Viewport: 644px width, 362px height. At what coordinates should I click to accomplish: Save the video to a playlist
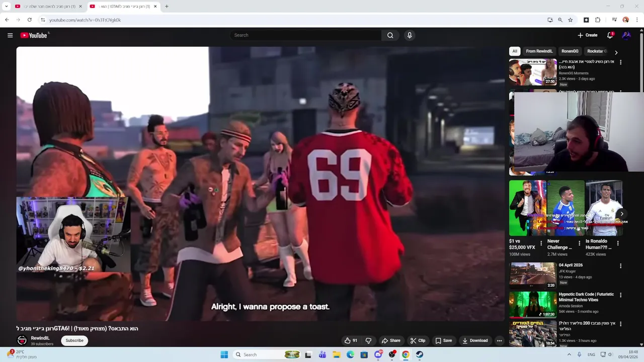click(x=444, y=340)
